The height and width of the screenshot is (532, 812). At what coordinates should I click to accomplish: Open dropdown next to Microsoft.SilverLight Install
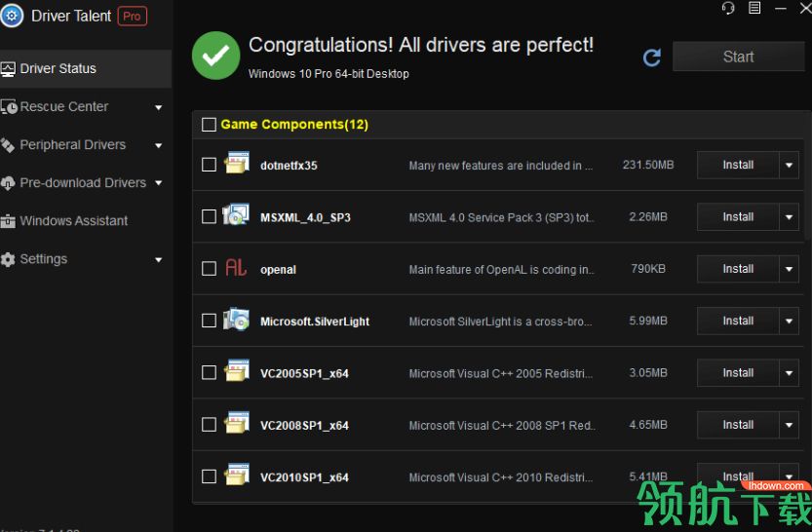pos(789,321)
